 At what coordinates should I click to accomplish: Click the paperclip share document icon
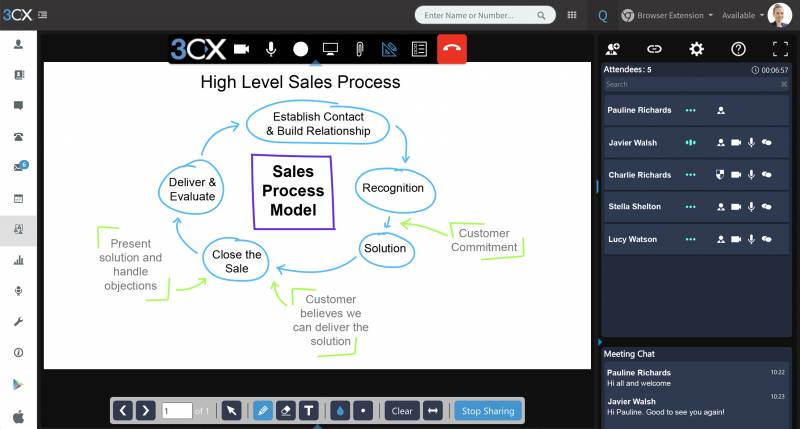(358, 48)
